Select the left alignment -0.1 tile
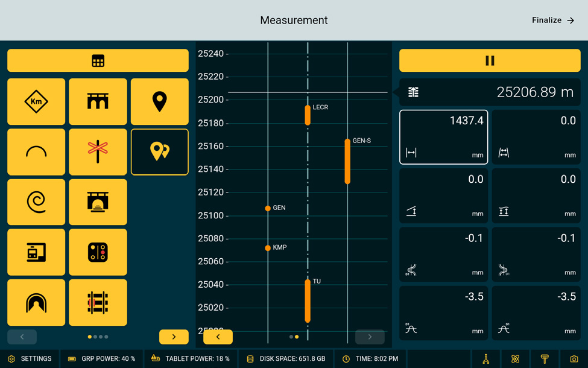Screen dimensions: 588x368 (x=444, y=255)
